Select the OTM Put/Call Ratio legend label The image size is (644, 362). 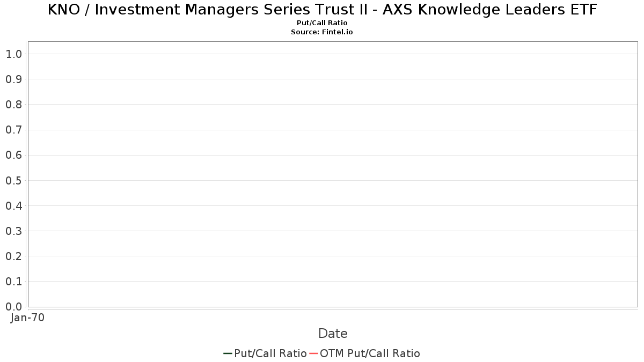click(x=370, y=353)
